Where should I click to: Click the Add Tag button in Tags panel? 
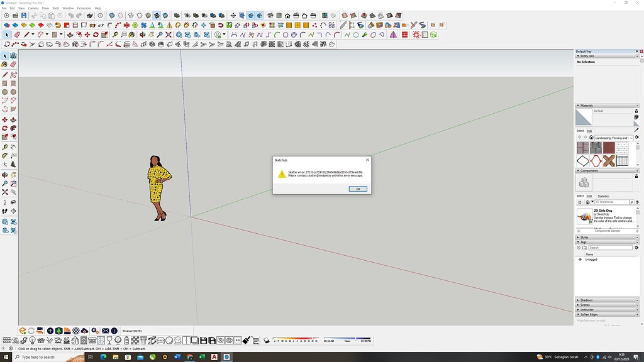coord(577,248)
